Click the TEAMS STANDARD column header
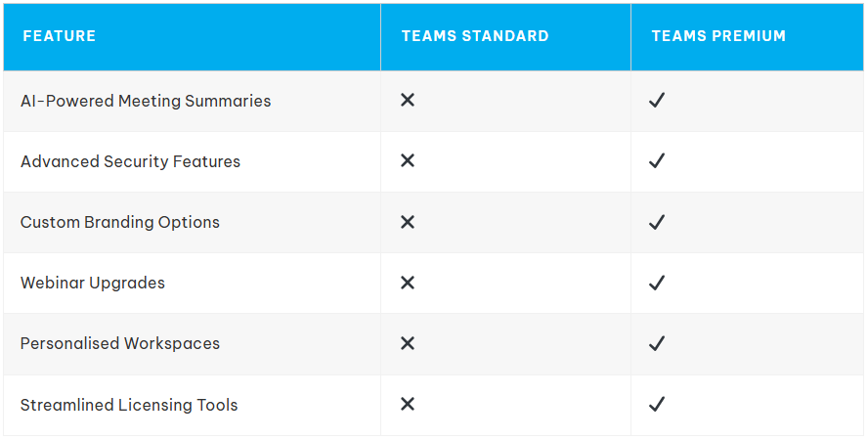The width and height of the screenshot is (868, 439). (x=475, y=36)
